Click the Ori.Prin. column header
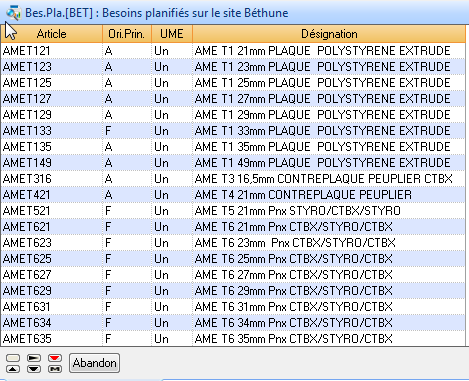The width and height of the screenshot is (469, 381). (x=127, y=34)
